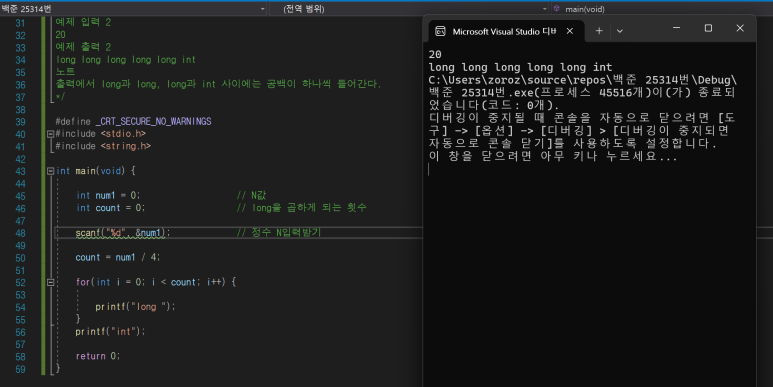The image size is (773, 387).
Task: Click the 'int main(void) {' line
Action: point(96,171)
